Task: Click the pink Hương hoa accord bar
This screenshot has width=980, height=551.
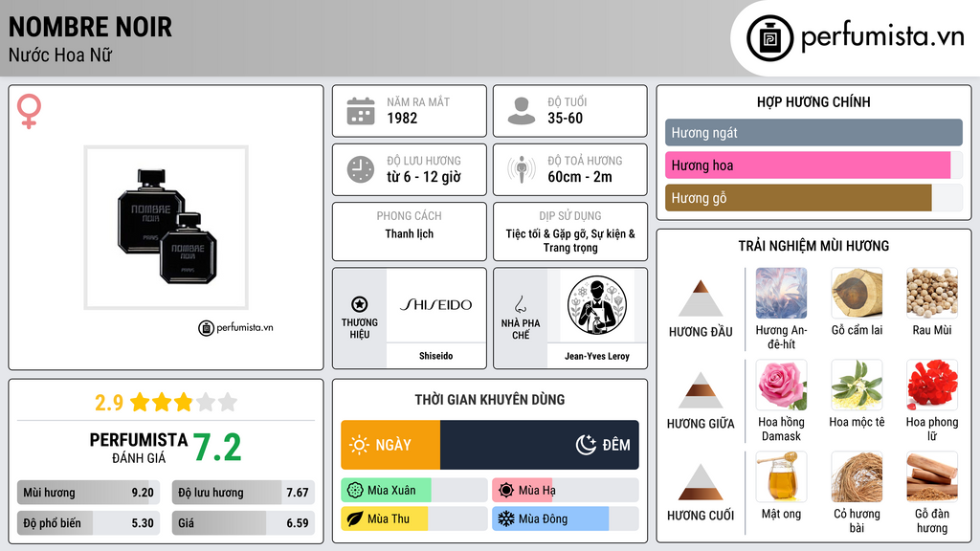Action: click(808, 165)
